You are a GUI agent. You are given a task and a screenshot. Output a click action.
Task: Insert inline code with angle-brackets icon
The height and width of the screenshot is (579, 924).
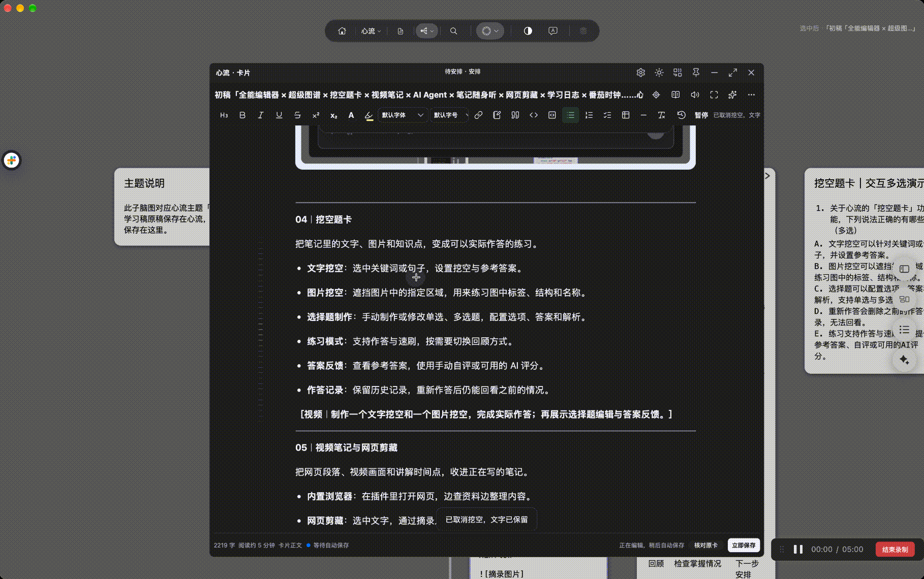click(x=534, y=115)
